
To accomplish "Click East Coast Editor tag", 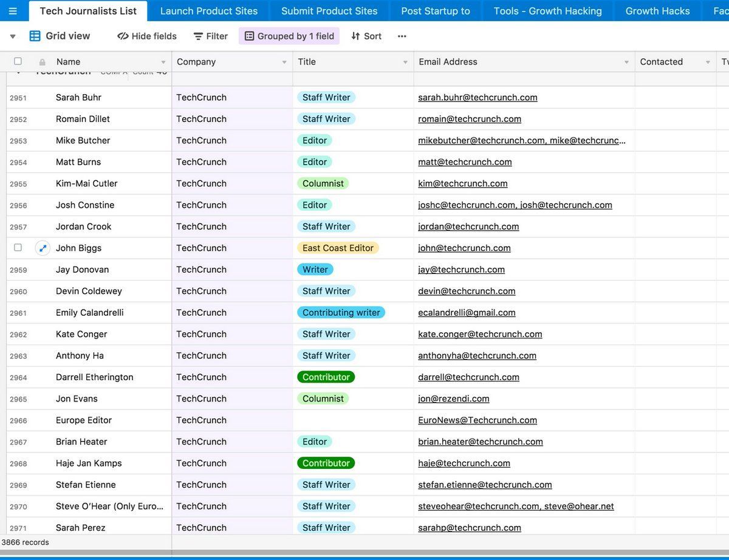I will coord(338,248).
